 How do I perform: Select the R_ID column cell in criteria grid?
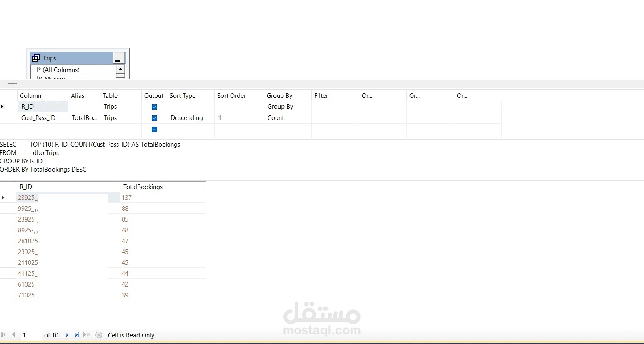pos(43,107)
